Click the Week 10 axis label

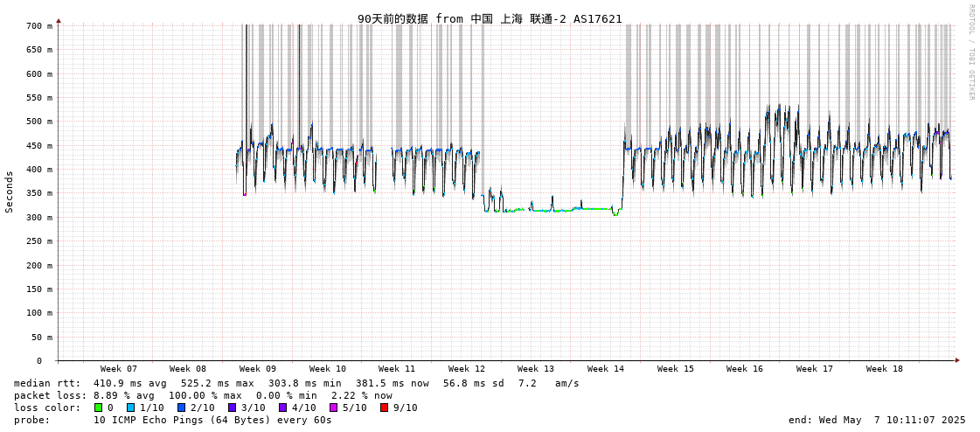coord(328,369)
